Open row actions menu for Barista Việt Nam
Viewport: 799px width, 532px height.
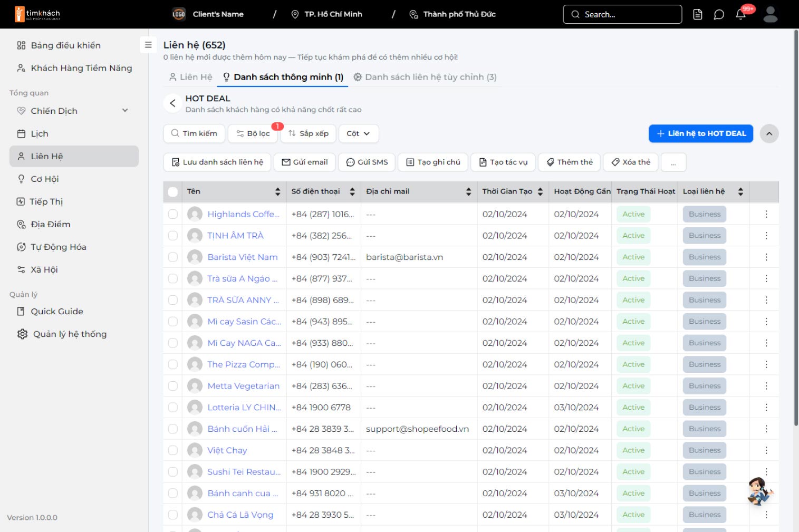766,257
